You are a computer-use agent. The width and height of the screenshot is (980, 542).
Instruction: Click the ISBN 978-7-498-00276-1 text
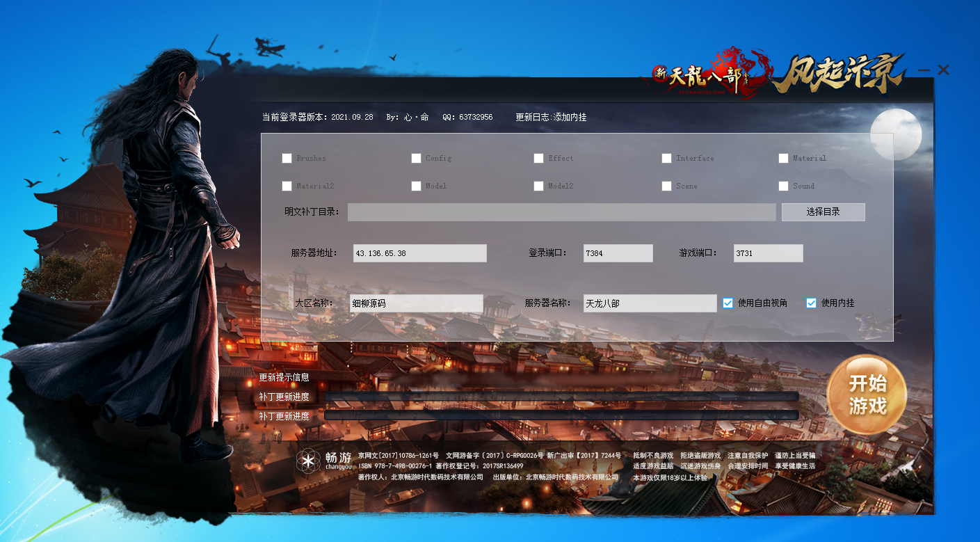[x=395, y=465]
